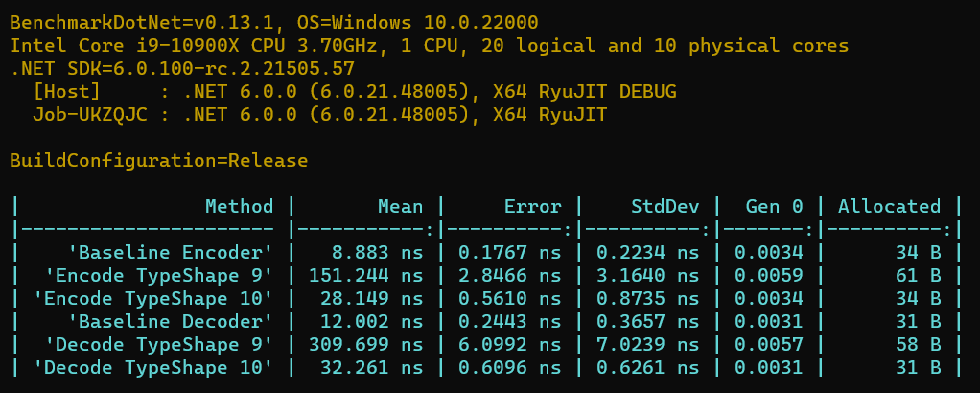
Task: Click the 'Job-UKZQJC' runtime line
Action: 320,115
